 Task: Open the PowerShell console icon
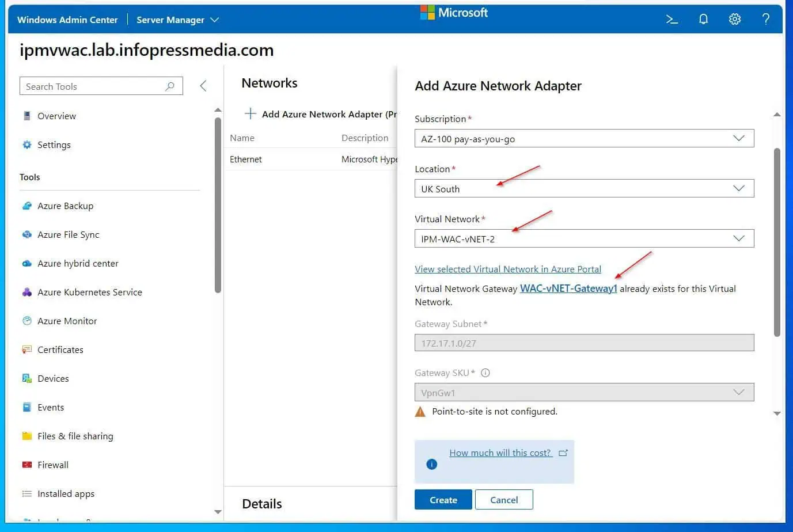pyautogui.click(x=671, y=20)
